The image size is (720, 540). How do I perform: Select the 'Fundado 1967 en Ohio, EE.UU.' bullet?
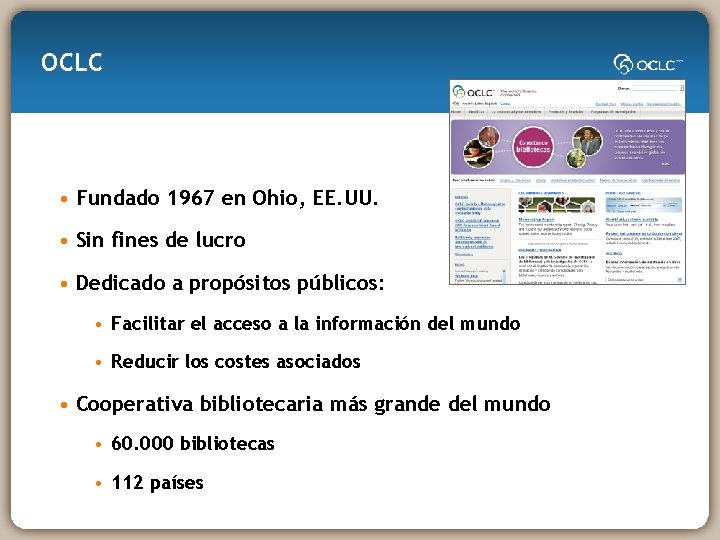[227, 198]
